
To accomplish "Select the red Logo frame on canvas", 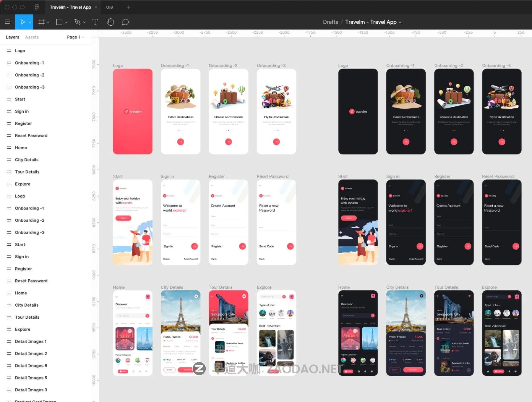I will click(x=133, y=111).
